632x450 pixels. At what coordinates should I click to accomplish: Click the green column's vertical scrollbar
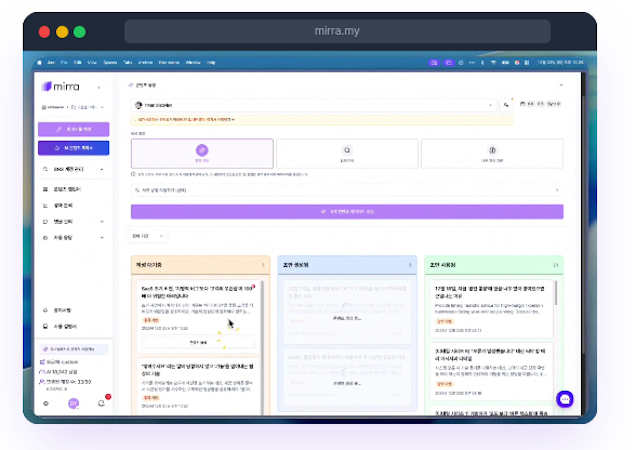pyautogui.click(x=556, y=293)
